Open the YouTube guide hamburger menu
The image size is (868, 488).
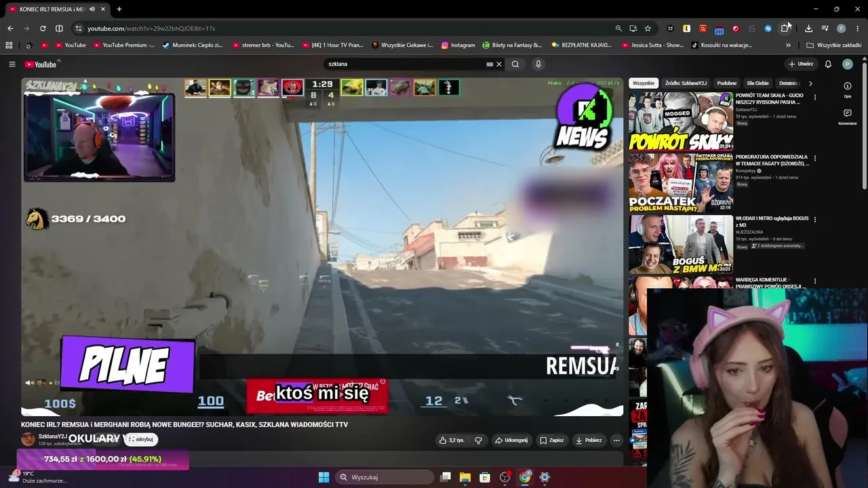click(x=12, y=64)
